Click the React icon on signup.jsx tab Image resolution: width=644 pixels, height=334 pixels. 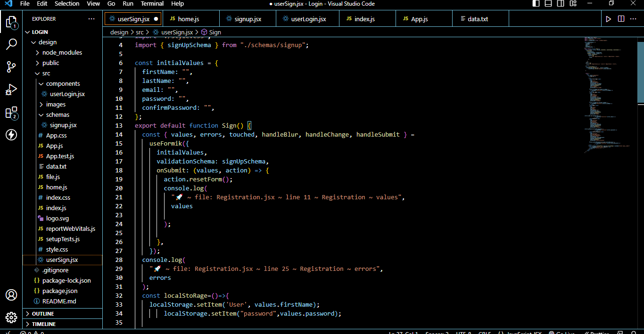(x=229, y=19)
